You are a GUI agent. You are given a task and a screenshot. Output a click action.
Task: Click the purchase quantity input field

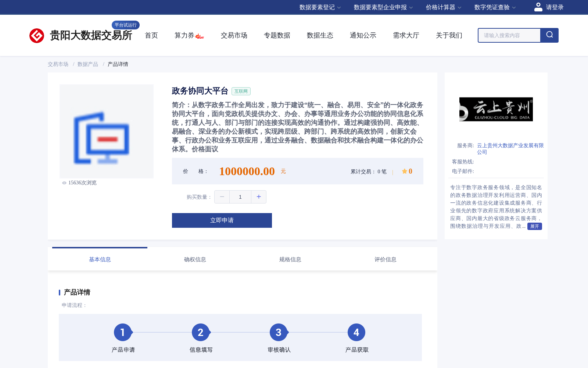pyautogui.click(x=240, y=197)
